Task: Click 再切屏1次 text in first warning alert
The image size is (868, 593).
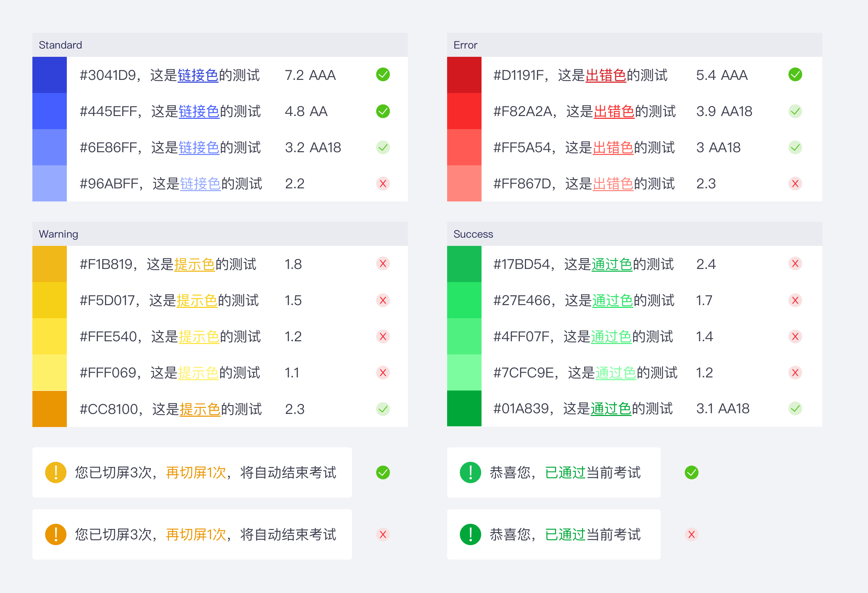Action: (196, 472)
